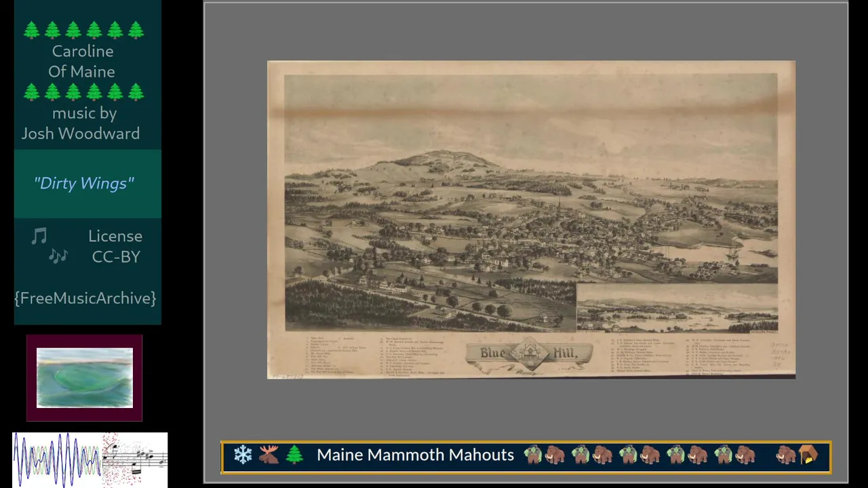Click the "Caroline" title text
This screenshot has width=868, height=488.
pos(83,51)
